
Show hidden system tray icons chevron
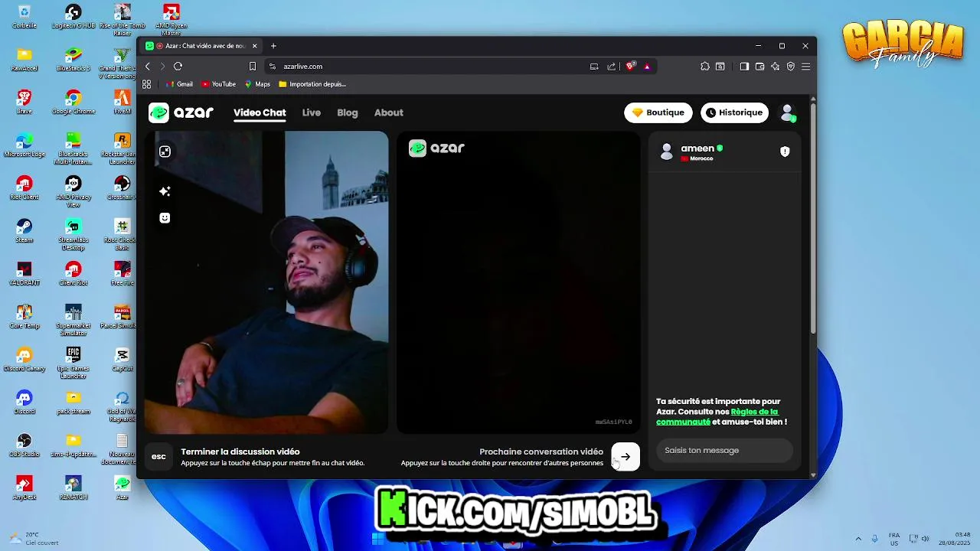(x=857, y=539)
